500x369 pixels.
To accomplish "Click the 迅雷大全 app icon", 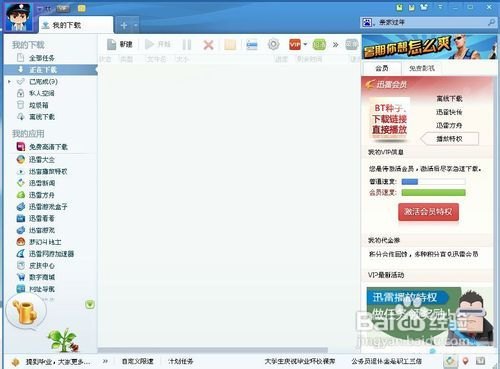I will [21, 159].
